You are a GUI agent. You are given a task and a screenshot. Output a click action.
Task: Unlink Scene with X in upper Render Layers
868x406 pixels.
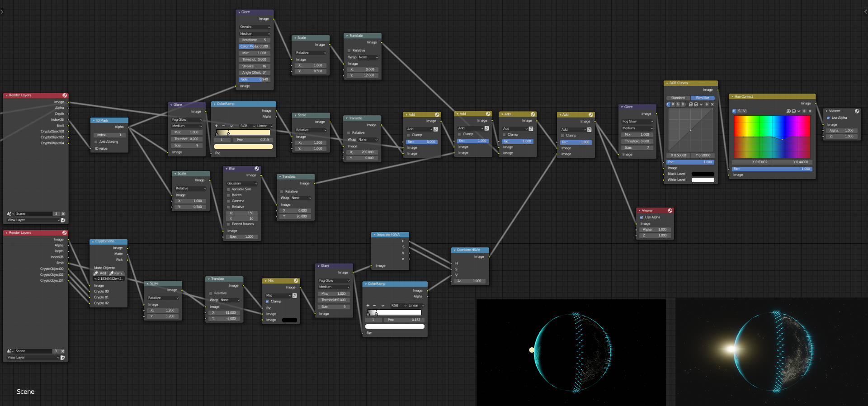pos(63,213)
